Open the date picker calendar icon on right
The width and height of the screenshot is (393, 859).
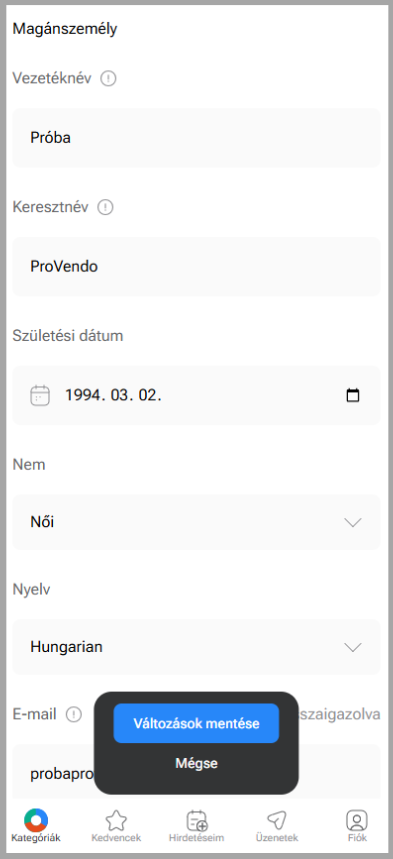pyautogui.click(x=354, y=395)
